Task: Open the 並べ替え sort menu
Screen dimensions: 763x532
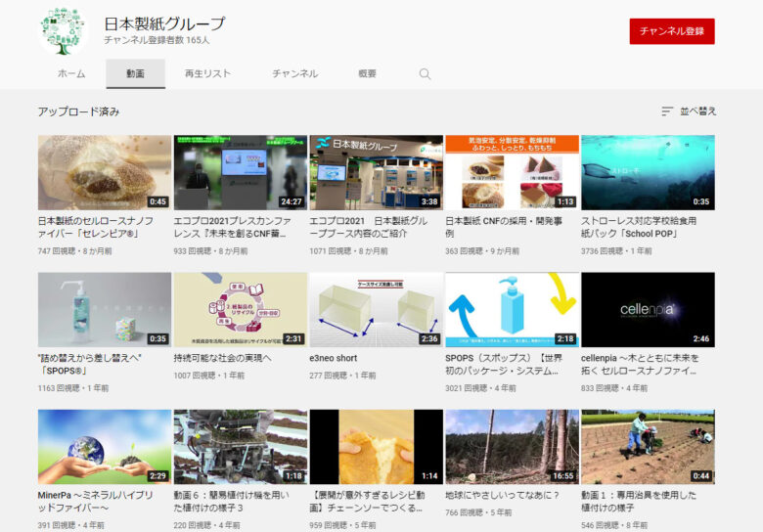Action: pyautogui.click(x=689, y=111)
